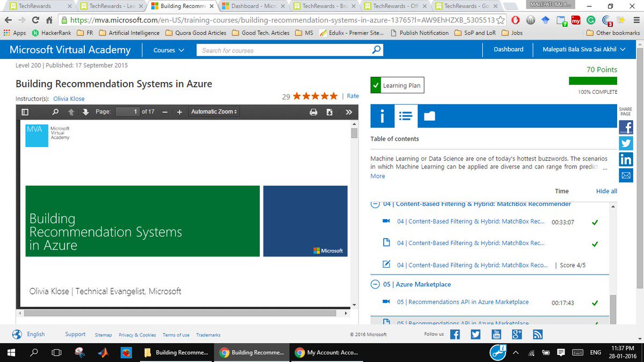Click the PDF page number field
Image resolution: width=644 pixels, height=362 pixels.
[x=128, y=112]
